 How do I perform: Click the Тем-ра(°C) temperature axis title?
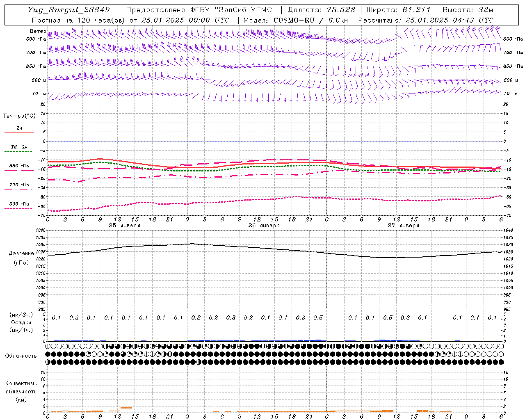click(x=19, y=116)
